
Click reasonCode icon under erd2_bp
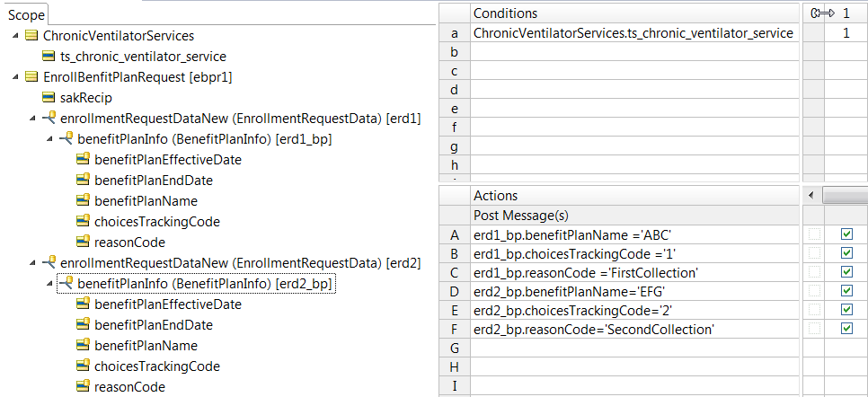pyautogui.click(x=83, y=386)
